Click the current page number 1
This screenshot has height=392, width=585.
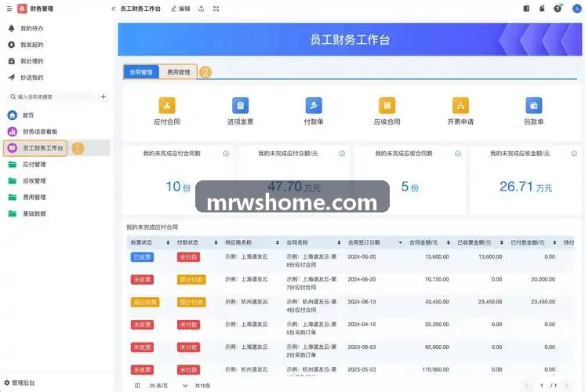[x=542, y=386]
